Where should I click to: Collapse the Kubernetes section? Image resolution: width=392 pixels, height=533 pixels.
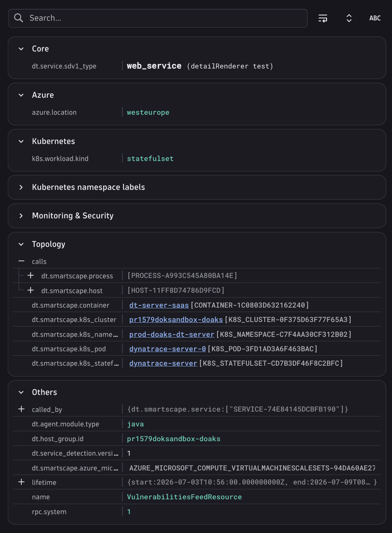21,141
